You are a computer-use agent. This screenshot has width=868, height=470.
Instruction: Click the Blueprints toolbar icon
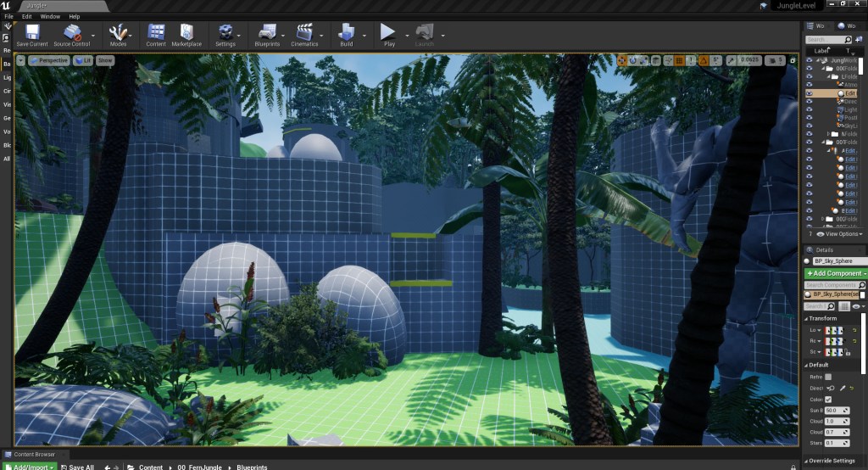click(267, 33)
